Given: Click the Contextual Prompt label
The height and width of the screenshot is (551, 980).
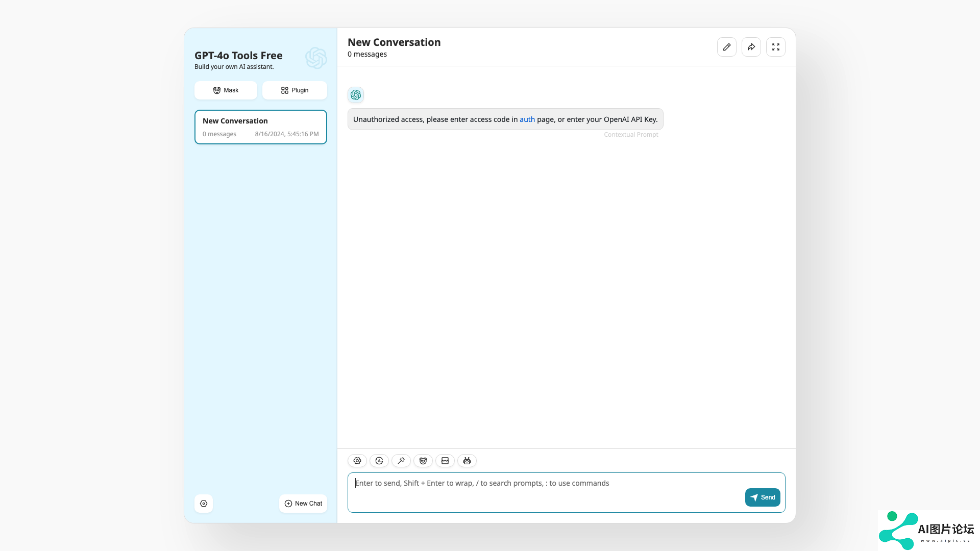Looking at the screenshot, I should click(631, 135).
